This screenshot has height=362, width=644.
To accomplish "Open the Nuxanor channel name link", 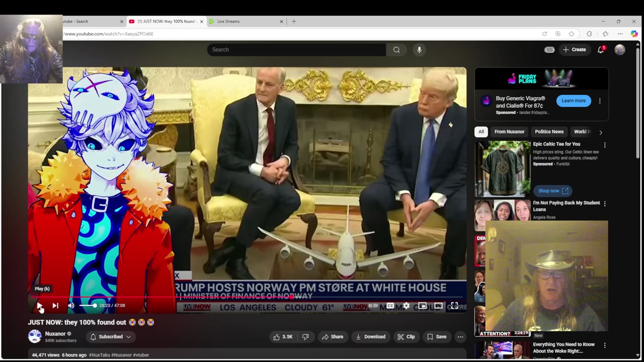I will click(x=55, y=334).
